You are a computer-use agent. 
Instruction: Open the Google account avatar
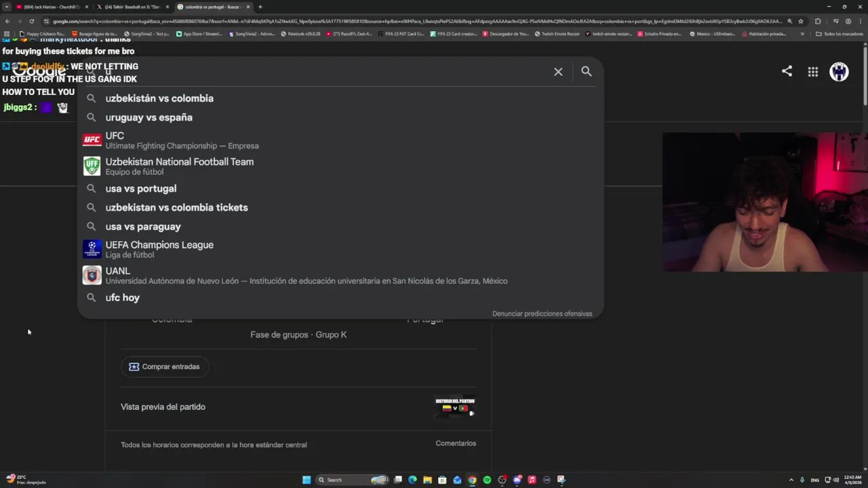click(x=839, y=71)
